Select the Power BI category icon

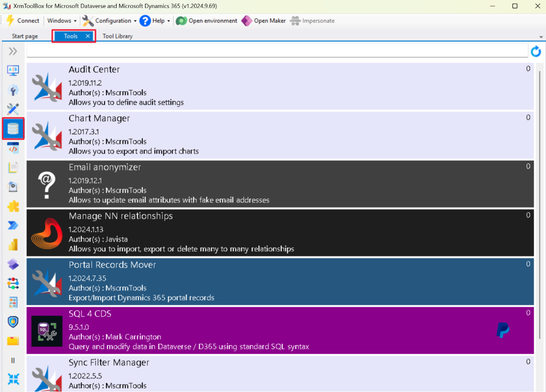(x=13, y=245)
